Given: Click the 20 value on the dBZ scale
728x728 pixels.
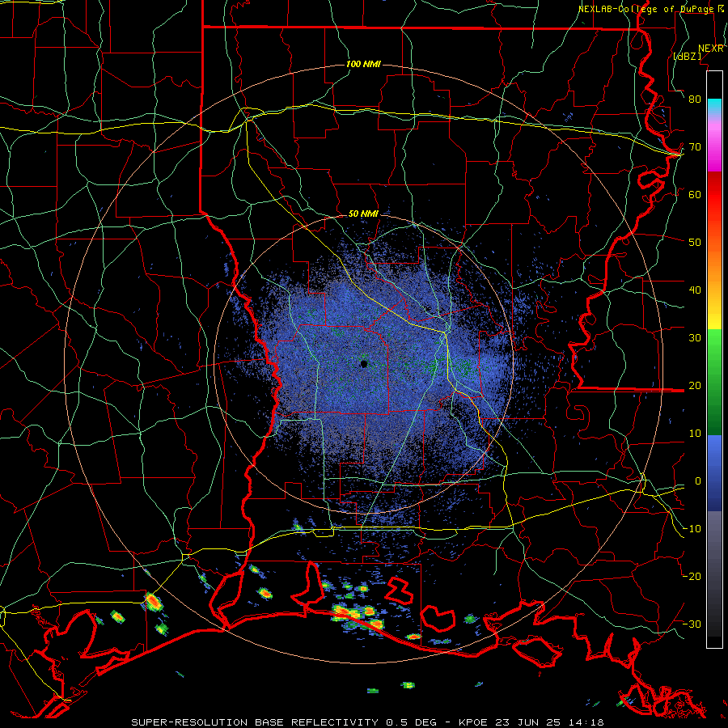Looking at the screenshot, I should point(695,385).
